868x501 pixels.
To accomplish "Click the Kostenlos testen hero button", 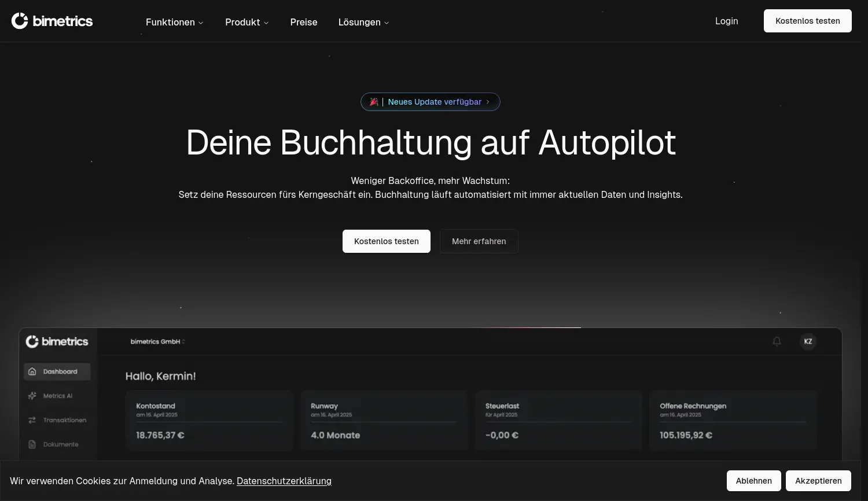I will pos(386,241).
